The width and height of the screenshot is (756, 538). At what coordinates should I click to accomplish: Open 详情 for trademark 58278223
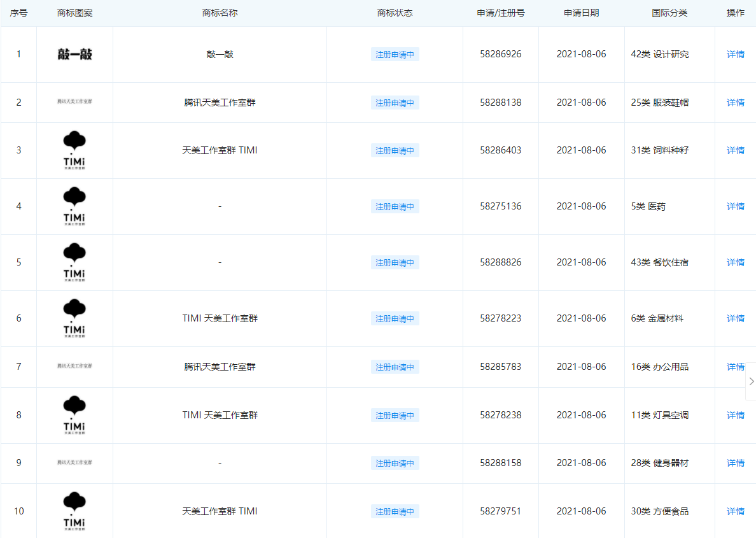pos(735,318)
